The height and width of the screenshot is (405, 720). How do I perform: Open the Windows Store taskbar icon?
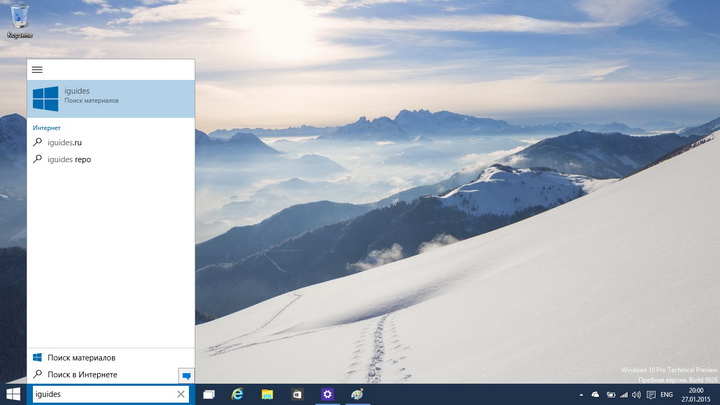point(297,395)
